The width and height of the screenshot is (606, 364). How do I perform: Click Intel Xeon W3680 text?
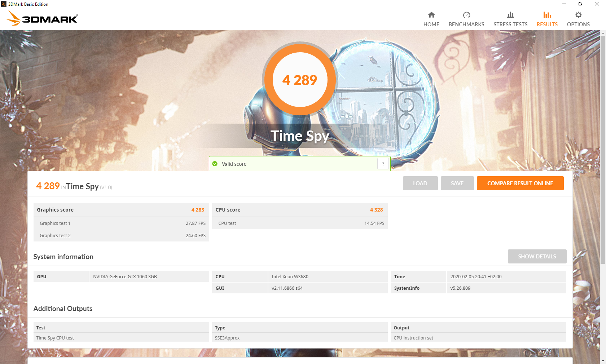click(290, 276)
